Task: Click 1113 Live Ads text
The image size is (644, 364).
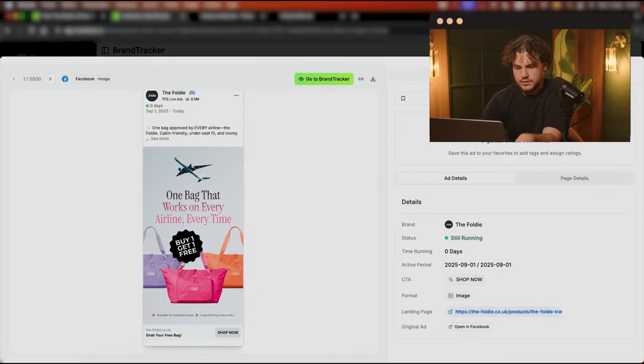Action: [x=172, y=99]
